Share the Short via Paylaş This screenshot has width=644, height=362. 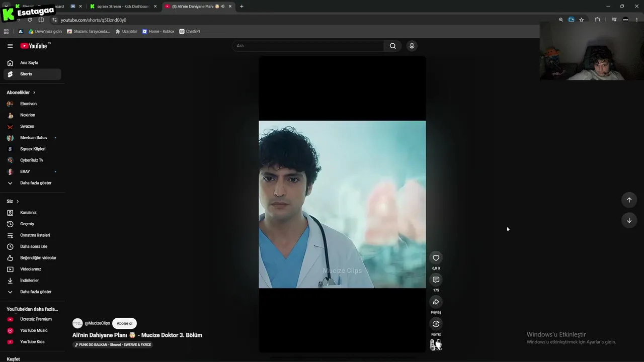pos(436,302)
